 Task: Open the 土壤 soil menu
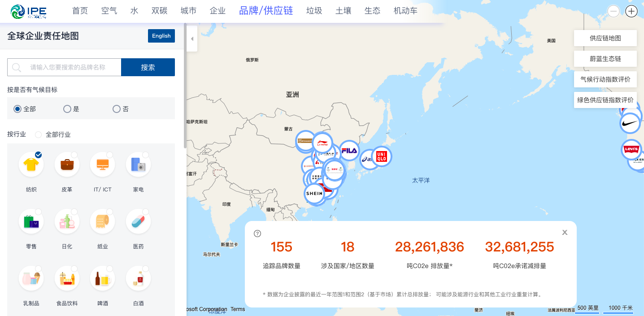(343, 11)
